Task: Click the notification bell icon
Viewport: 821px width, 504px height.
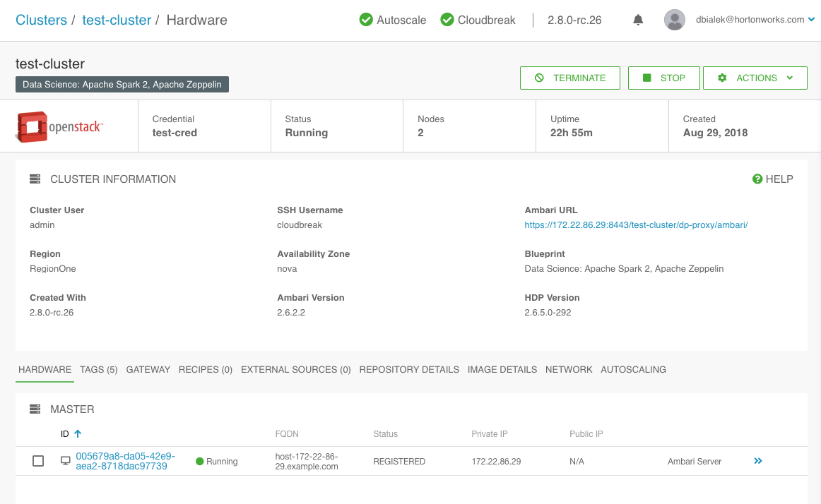Action: coord(638,20)
